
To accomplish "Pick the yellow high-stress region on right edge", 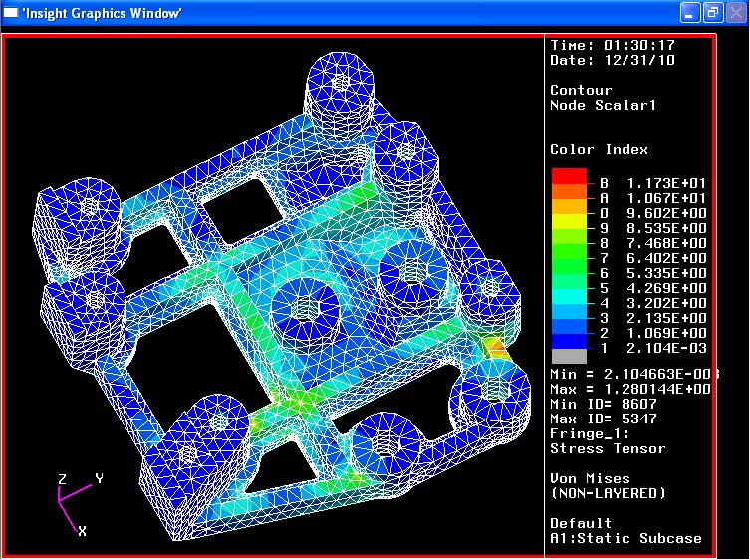I will pos(495,349).
